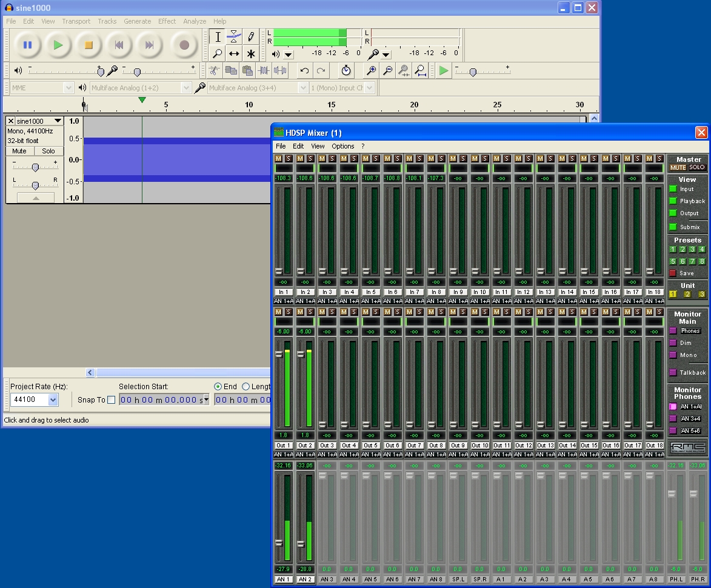Toggle the Mono monitor option

(673, 355)
